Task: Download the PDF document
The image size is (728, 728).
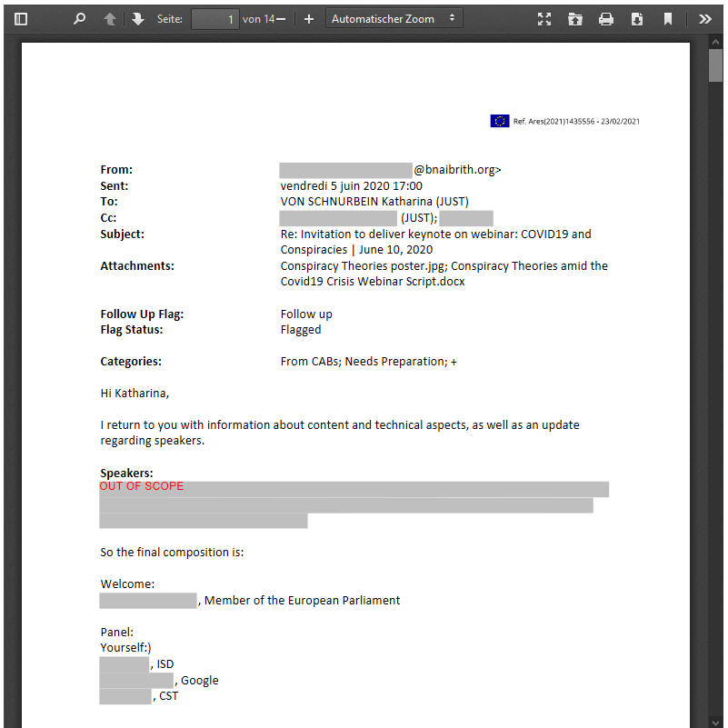Action: pyautogui.click(x=637, y=19)
